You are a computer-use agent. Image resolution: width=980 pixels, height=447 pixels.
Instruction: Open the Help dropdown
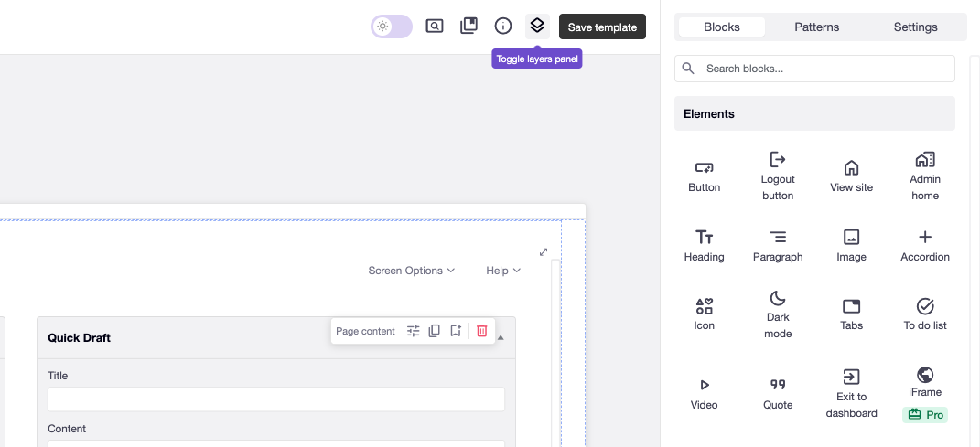(x=503, y=271)
